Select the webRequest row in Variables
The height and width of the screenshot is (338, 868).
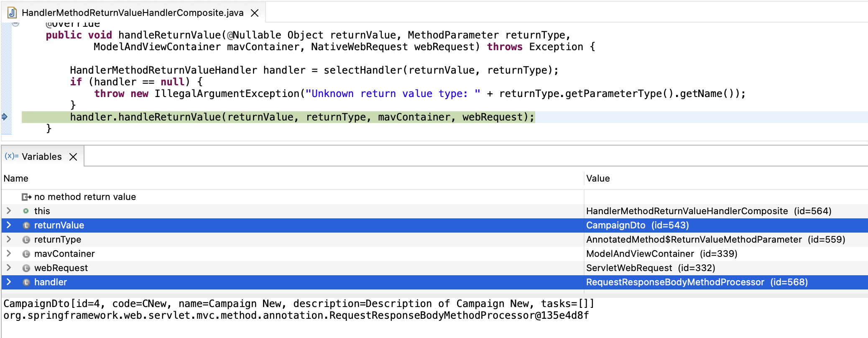61,268
